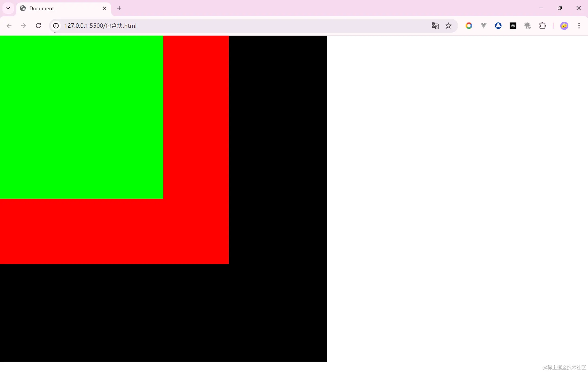Expand browser history via forward arrow

24,26
